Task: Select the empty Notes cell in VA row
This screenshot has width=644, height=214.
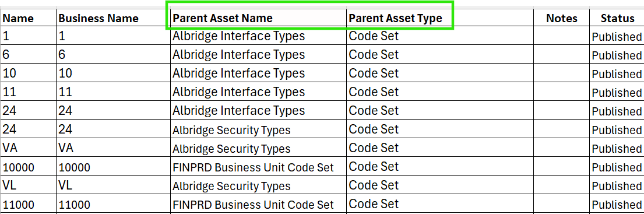Action: coord(561,148)
